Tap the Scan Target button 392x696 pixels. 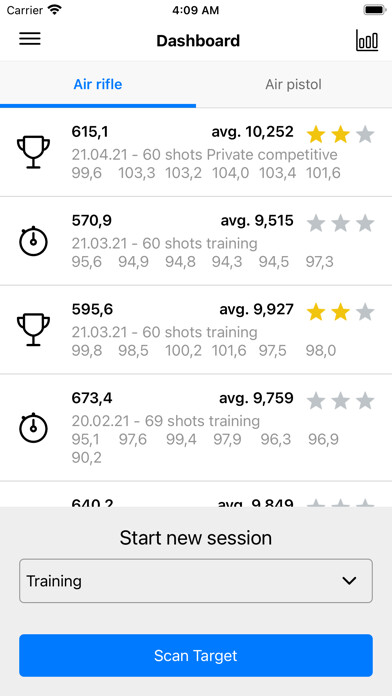[196, 655]
